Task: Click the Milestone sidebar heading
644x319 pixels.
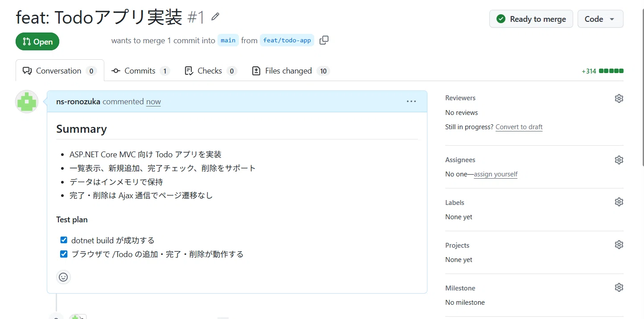Action: (x=460, y=288)
